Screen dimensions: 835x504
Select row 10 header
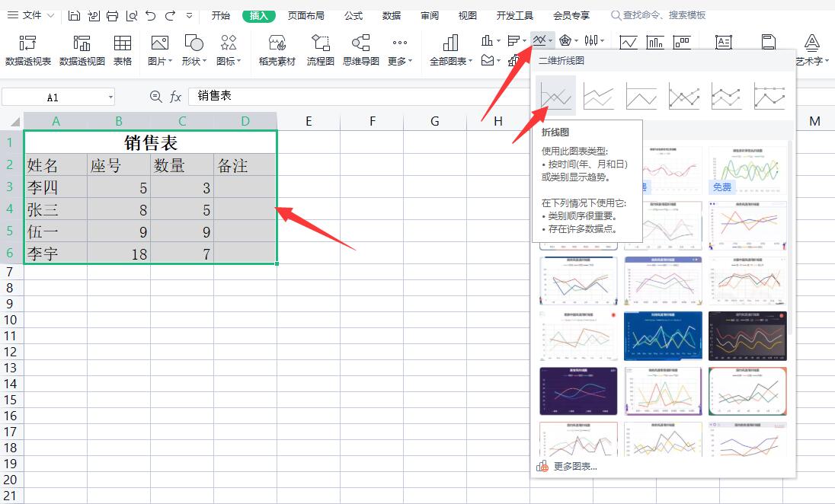coord(11,320)
